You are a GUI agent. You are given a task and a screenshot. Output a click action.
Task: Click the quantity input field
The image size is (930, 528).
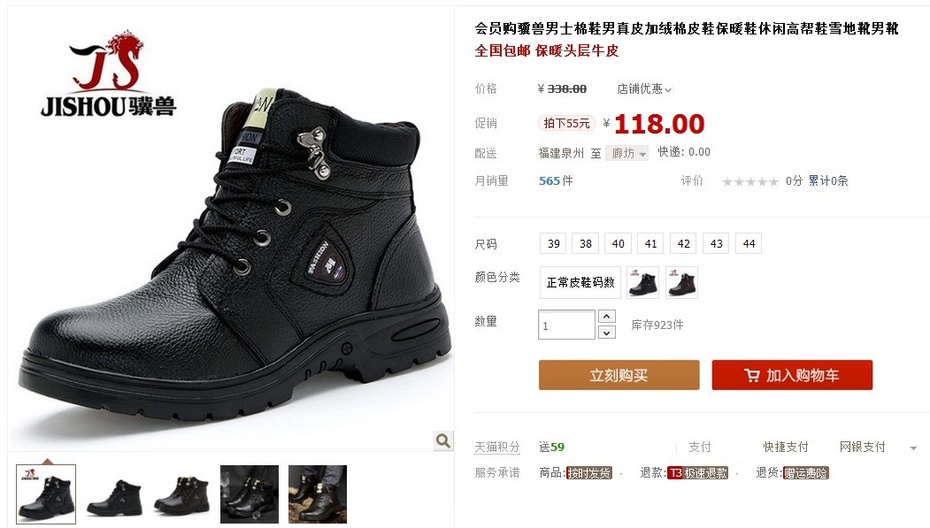pos(566,325)
